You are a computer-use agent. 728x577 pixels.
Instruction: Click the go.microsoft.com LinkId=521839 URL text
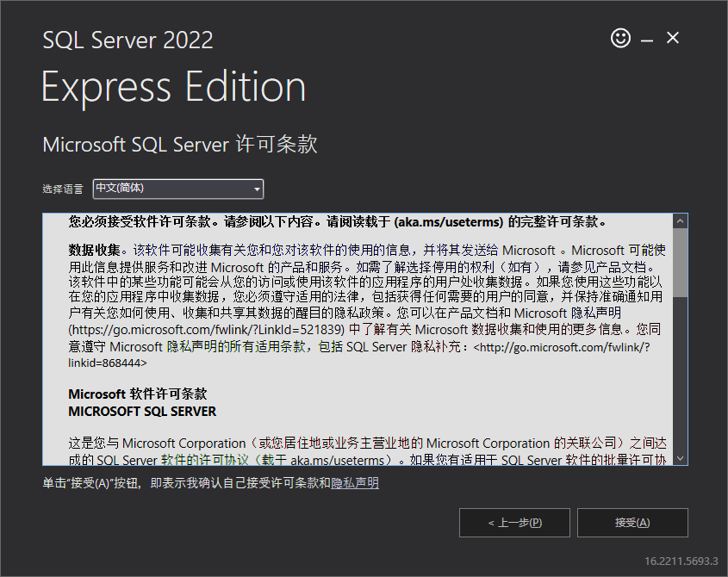[207, 330]
